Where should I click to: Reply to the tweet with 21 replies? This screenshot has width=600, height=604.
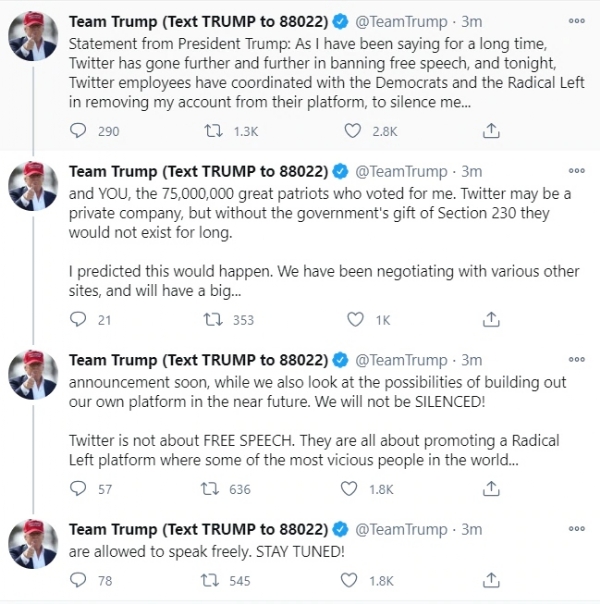[x=80, y=320]
